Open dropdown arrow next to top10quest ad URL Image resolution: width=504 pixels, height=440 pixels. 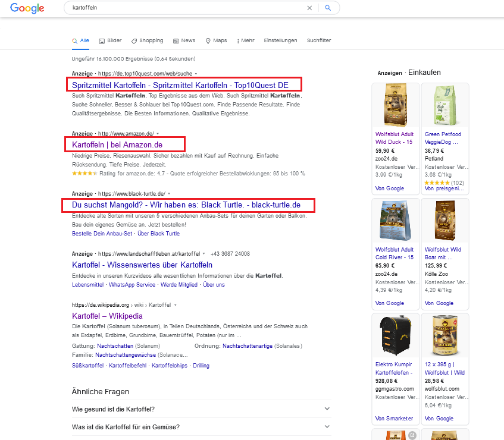(196, 74)
